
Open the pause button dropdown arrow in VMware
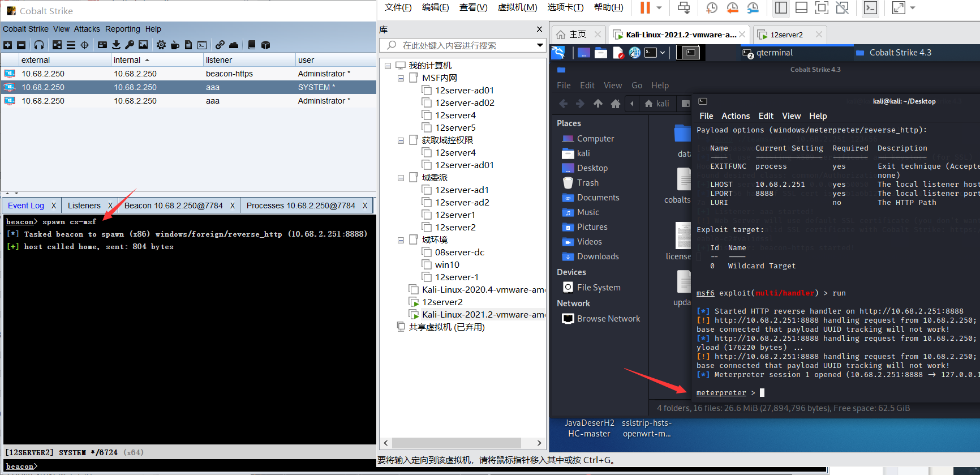(659, 8)
